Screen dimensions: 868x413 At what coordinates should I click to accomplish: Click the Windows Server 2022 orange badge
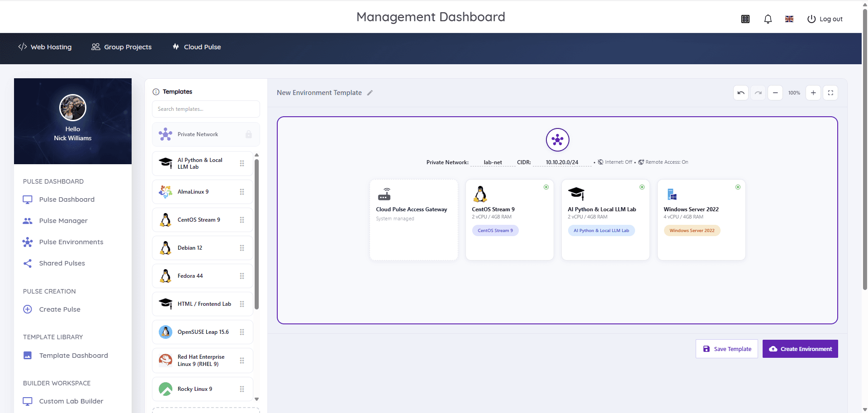click(692, 231)
